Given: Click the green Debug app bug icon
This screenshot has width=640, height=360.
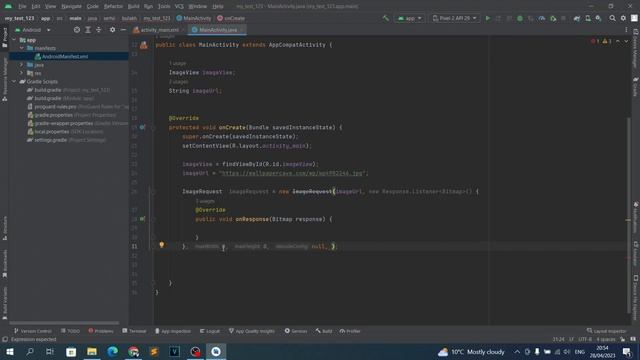Looking at the screenshot, I should coord(520,18).
